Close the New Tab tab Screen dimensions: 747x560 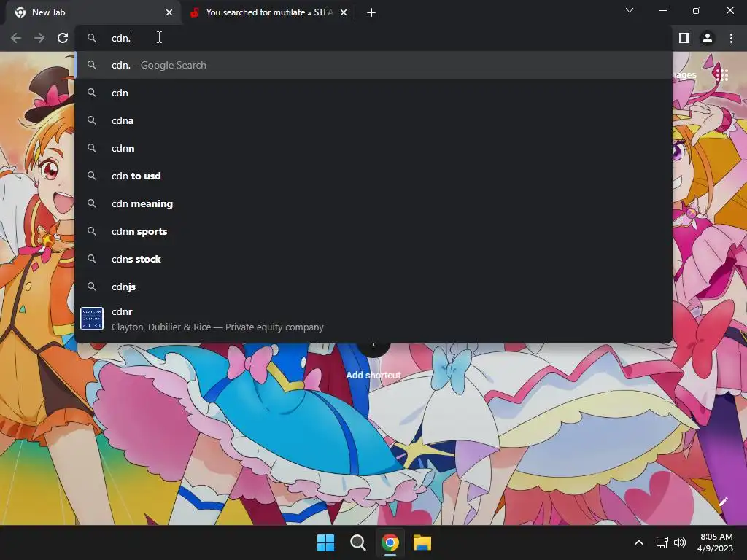169,12
